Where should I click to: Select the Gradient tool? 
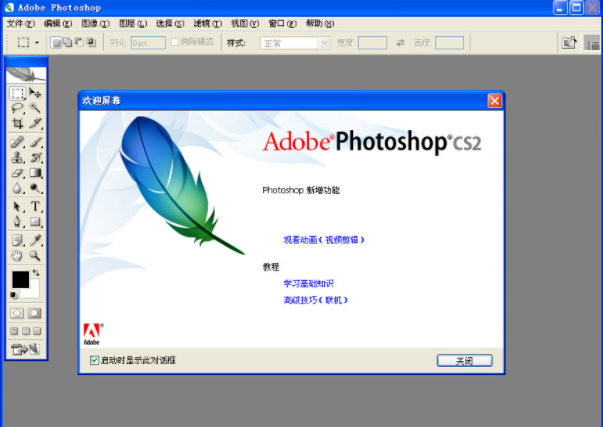pos(35,173)
